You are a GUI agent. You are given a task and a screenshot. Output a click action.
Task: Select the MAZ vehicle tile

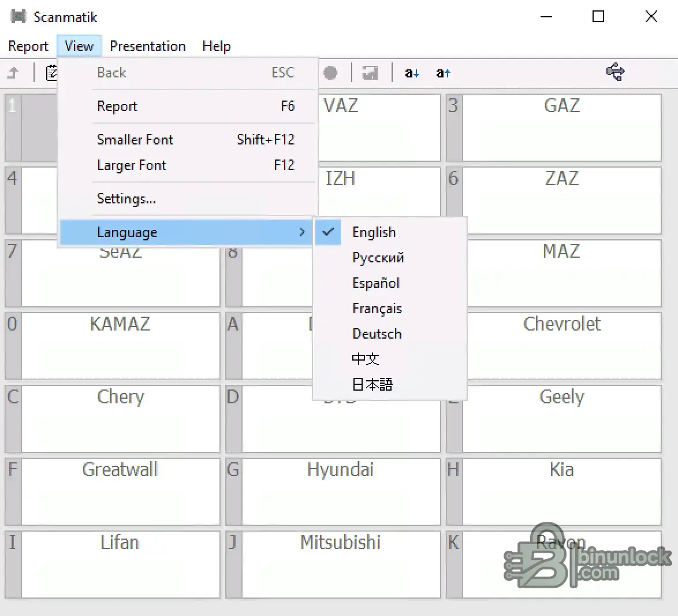(564, 273)
